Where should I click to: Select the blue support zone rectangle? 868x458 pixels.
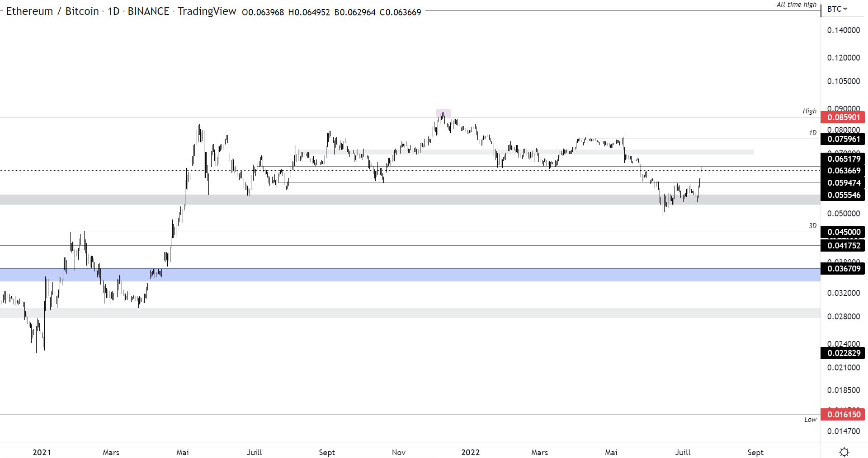pos(410,275)
